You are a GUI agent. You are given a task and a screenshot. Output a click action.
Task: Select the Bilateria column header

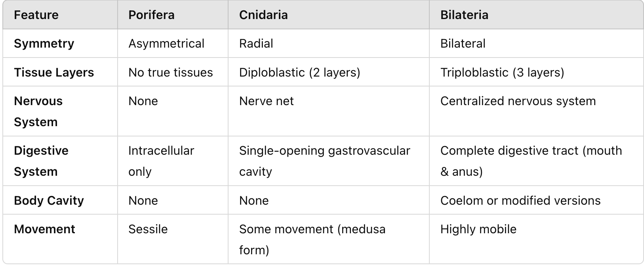464,15
